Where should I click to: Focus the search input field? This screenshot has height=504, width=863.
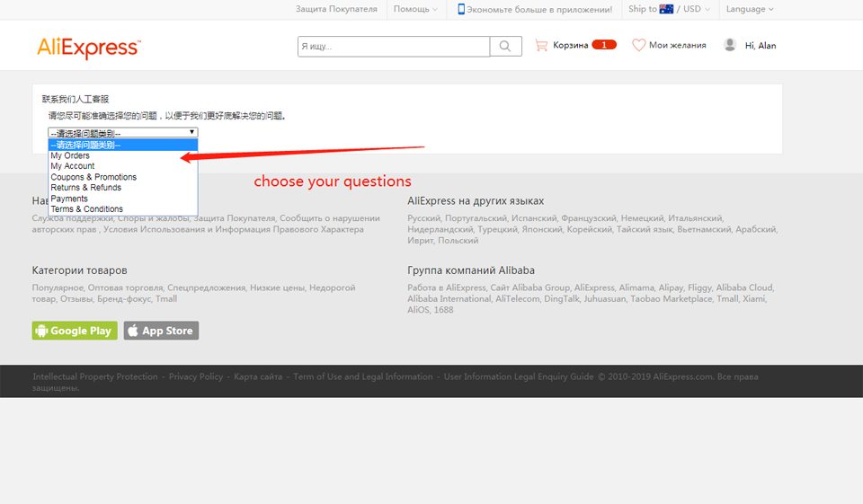[394, 46]
